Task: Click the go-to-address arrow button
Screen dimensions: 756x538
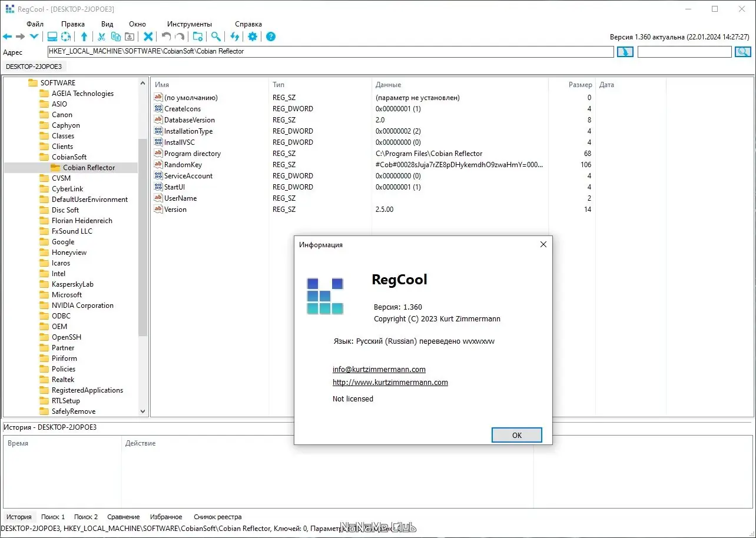Action: point(625,52)
